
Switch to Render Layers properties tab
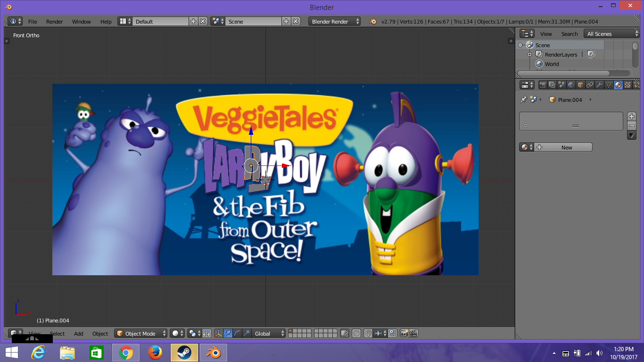[x=552, y=85]
